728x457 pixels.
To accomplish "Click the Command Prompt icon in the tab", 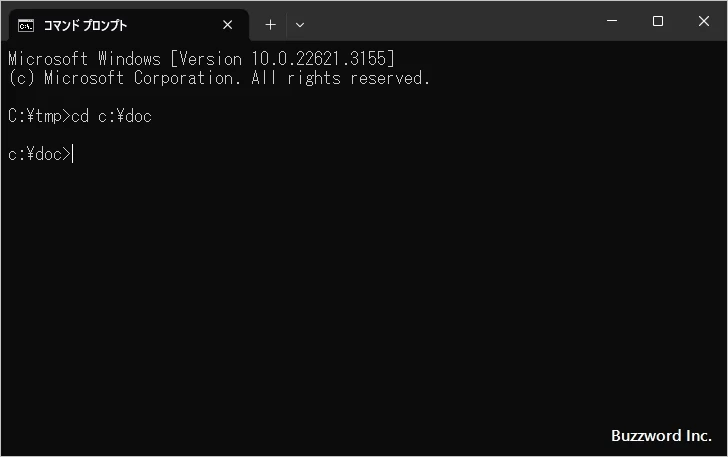I will [26, 25].
